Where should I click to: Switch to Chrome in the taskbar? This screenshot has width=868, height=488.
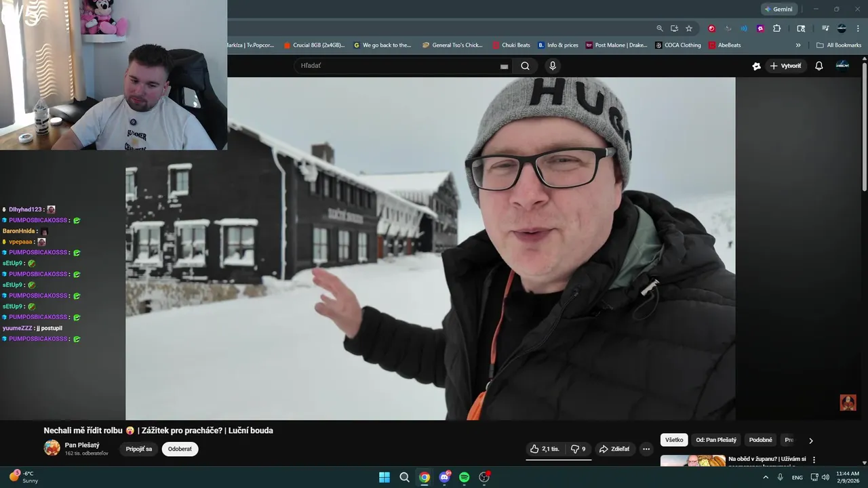click(x=425, y=477)
